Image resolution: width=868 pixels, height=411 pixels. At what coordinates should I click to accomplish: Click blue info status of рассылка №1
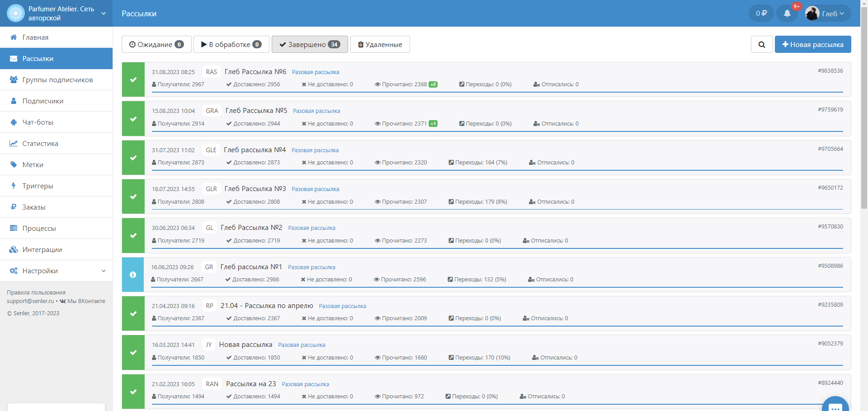(x=133, y=275)
